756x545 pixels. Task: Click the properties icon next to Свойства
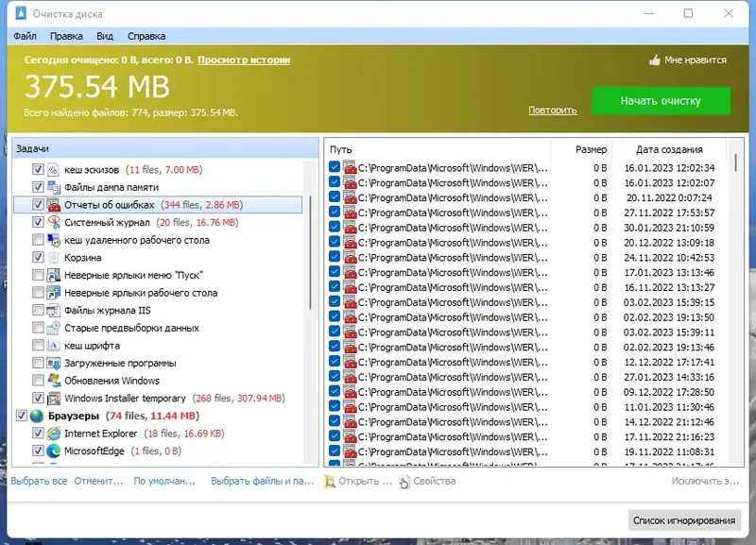404,482
